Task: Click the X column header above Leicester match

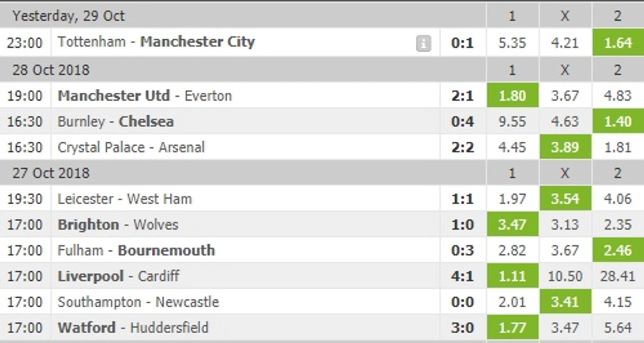Action: pos(565,173)
